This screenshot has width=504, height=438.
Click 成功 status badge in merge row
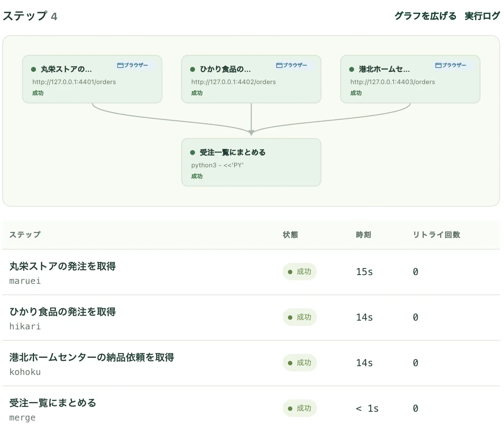point(300,409)
